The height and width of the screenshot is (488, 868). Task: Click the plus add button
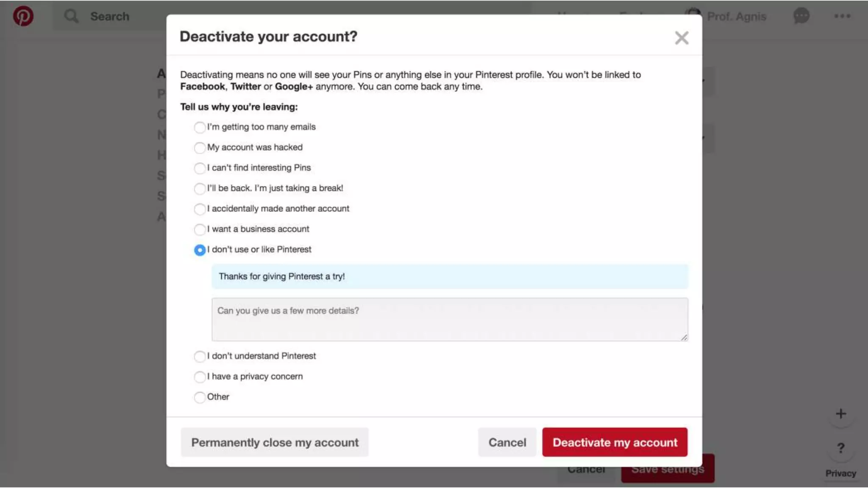(x=841, y=414)
